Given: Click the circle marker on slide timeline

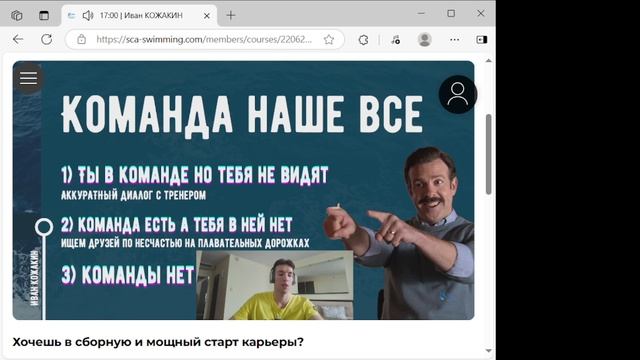Looking at the screenshot, I should pyautogui.click(x=44, y=227).
